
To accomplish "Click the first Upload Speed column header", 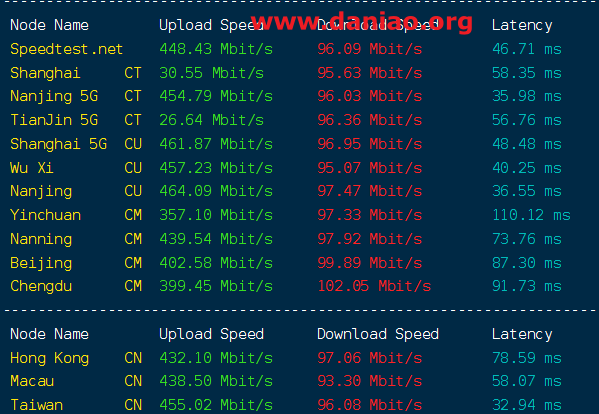I will pyautogui.click(x=211, y=25).
